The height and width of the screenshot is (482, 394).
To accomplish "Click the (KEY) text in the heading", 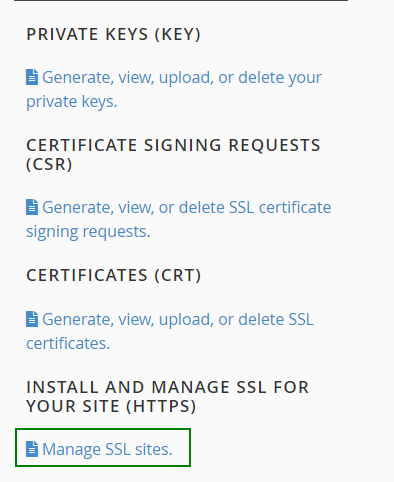I will pyautogui.click(x=178, y=34).
